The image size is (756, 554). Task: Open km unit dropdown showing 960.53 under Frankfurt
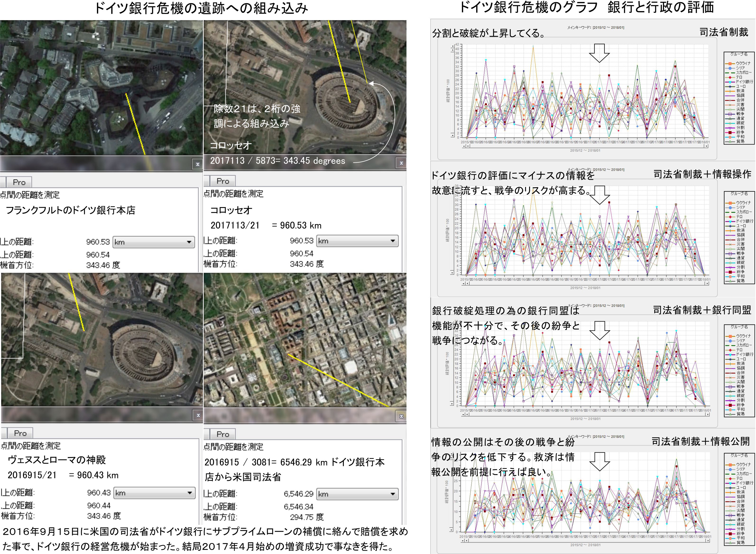click(153, 242)
